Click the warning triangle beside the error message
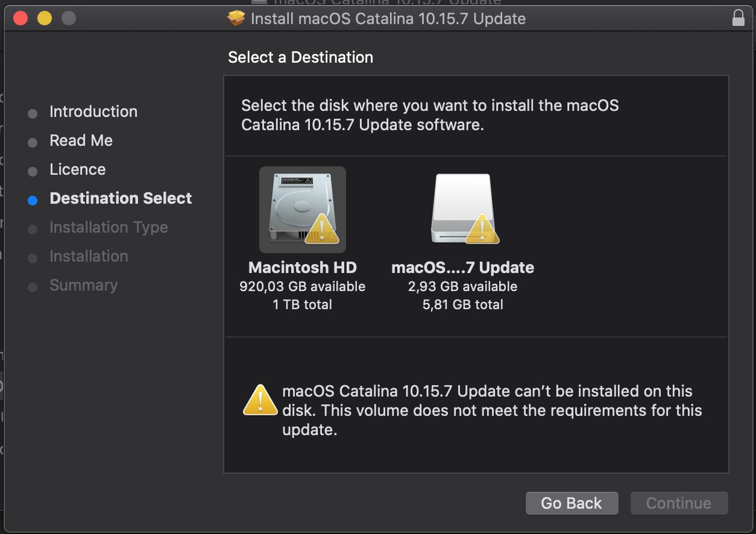This screenshot has height=534, width=756. point(260,400)
